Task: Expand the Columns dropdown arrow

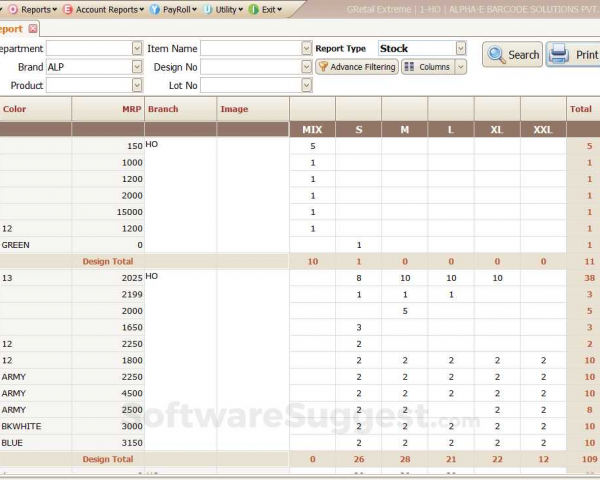Action: (460, 67)
